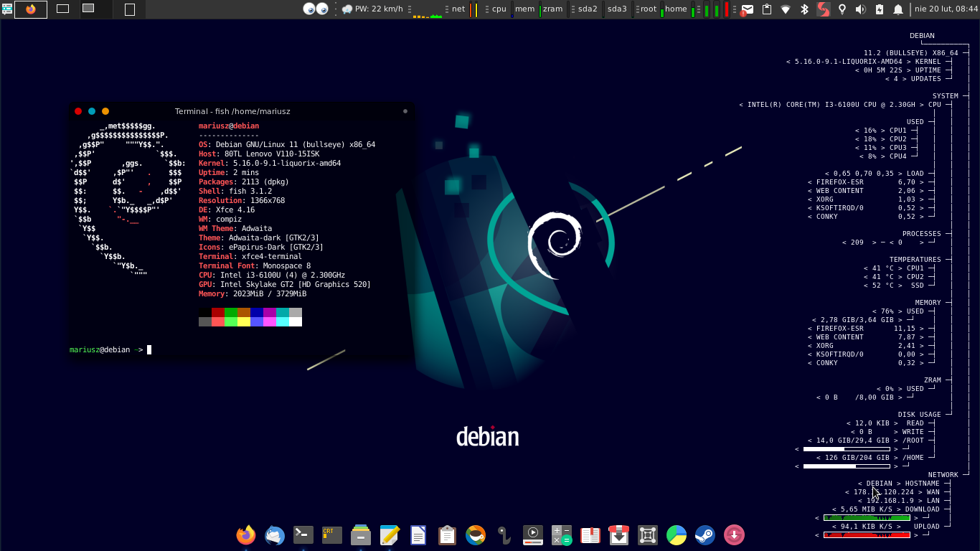Click the red block in neofetch palette top row
This screenshot has width=980, height=551.
point(218,312)
